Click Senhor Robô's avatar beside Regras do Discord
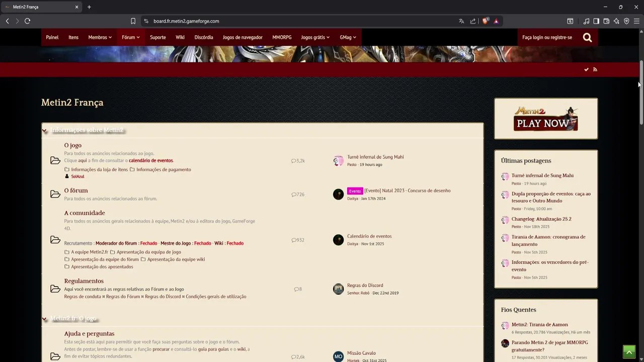 click(x=338, y=289)
